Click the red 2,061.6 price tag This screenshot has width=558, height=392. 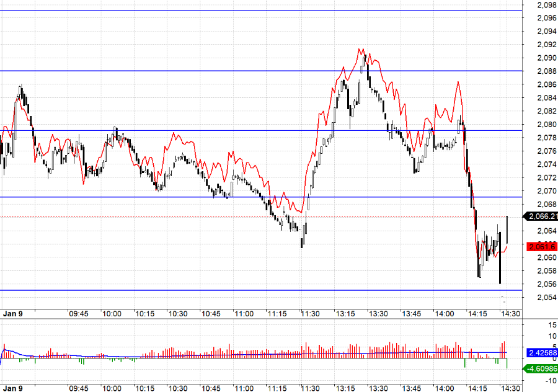click(541, 246)
